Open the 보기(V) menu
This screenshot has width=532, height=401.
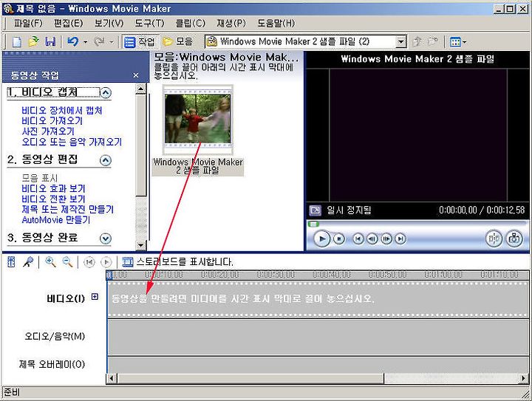click(x=109, y=23)
